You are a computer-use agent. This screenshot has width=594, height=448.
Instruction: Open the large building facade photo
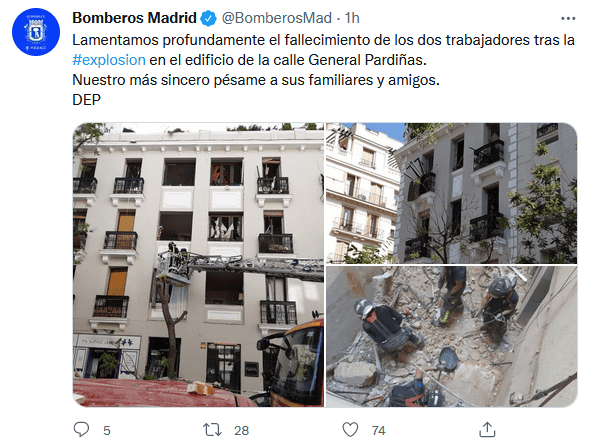click(x=199, y=265)
